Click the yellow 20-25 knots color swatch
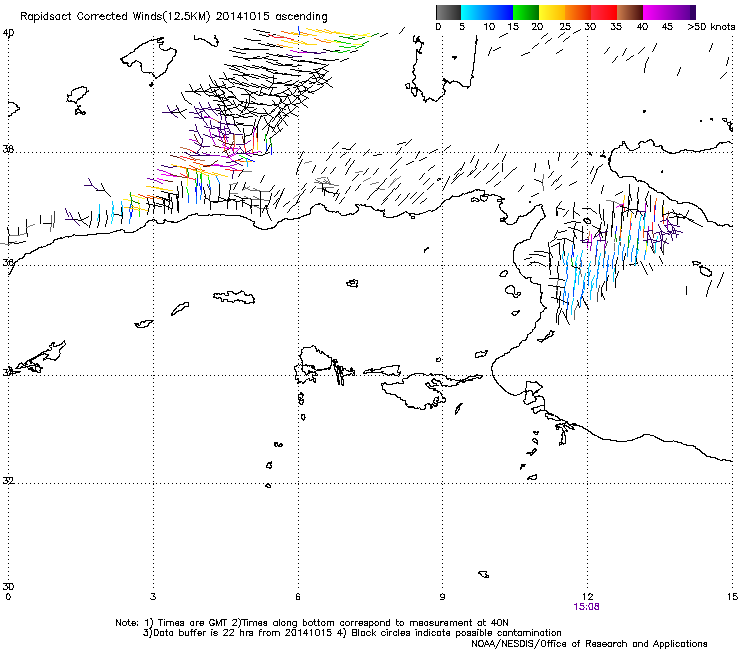The width and height of the screenshot is (740, 650). pyautogui.click(x=552, y=12)
